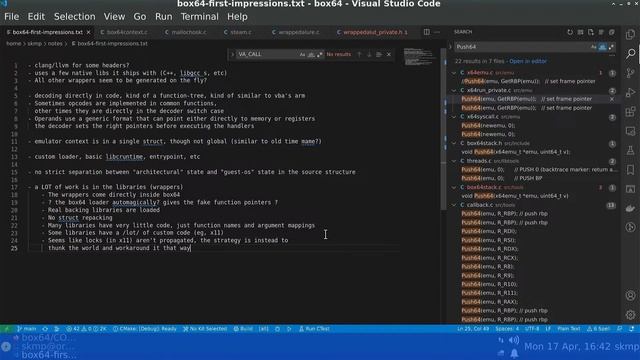
Task: Refresh the search results
Action: tap(570, 32)
